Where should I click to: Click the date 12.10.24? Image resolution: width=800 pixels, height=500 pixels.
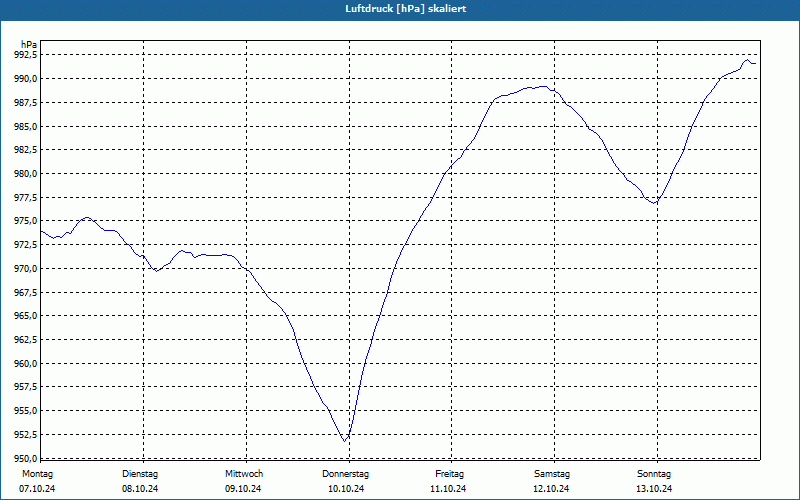tap(551, 489)
